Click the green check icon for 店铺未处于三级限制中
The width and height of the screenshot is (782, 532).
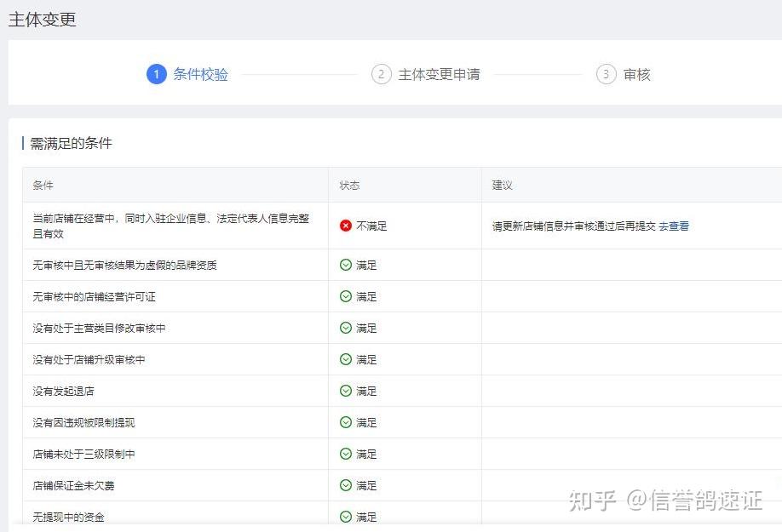click(346, 454)
